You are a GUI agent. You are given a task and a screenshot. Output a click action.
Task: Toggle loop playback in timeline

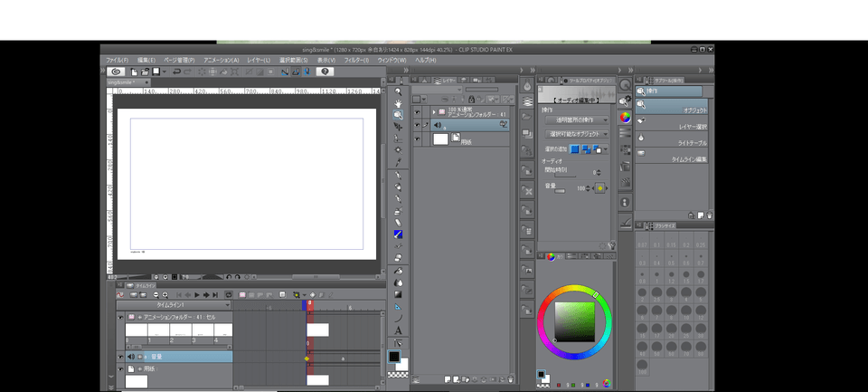pyautogui.click(x=229, y=294)
